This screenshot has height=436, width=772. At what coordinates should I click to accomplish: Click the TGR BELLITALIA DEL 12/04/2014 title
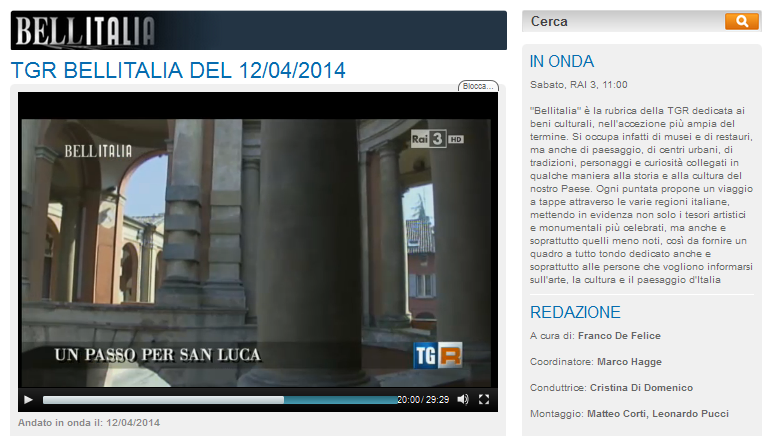point(178,70)
